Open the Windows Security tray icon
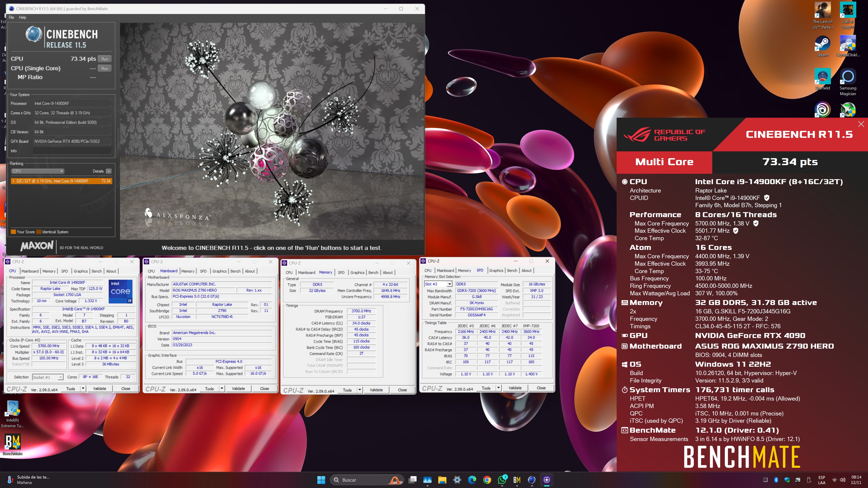Screen dimensions: 868x488 point(787,480)
